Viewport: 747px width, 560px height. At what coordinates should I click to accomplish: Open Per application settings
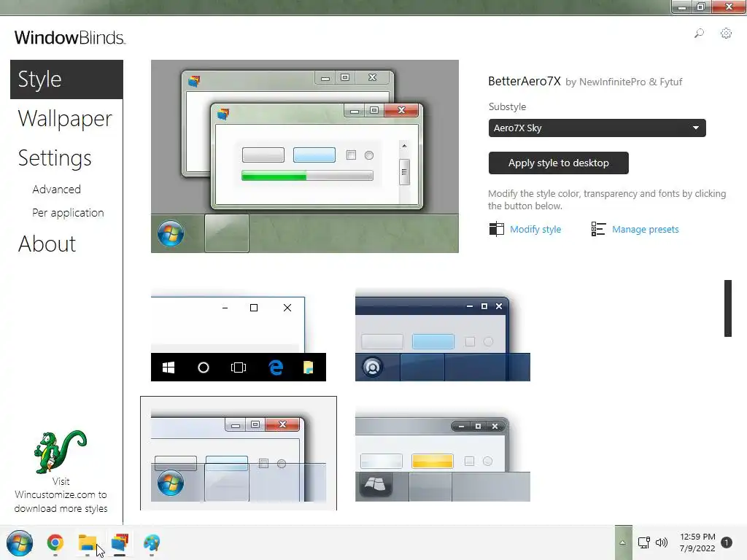(68, 213)
